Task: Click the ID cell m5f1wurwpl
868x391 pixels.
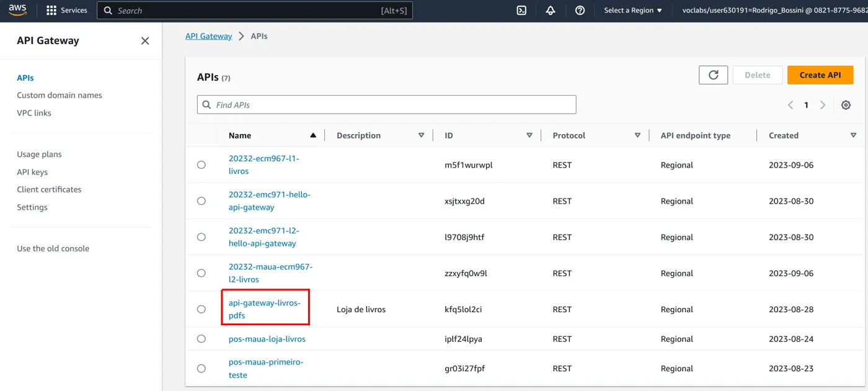Action: pos(469,165)
